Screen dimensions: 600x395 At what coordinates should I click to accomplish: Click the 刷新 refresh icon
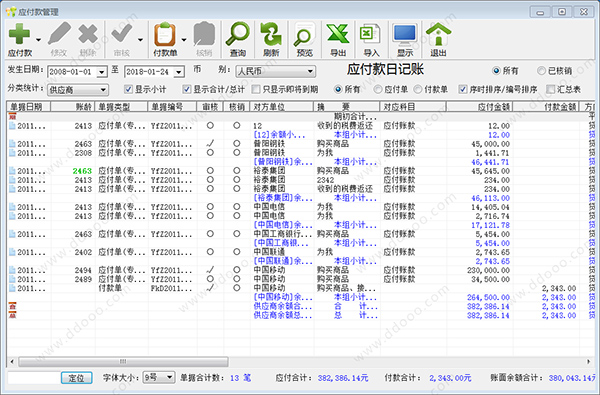pos(271,34)
